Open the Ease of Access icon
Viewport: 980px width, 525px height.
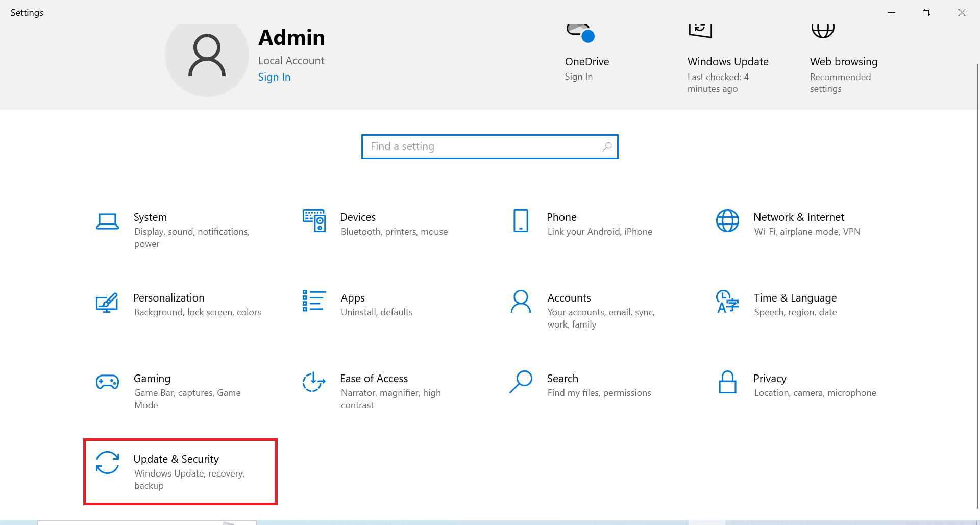pos(314,382)
